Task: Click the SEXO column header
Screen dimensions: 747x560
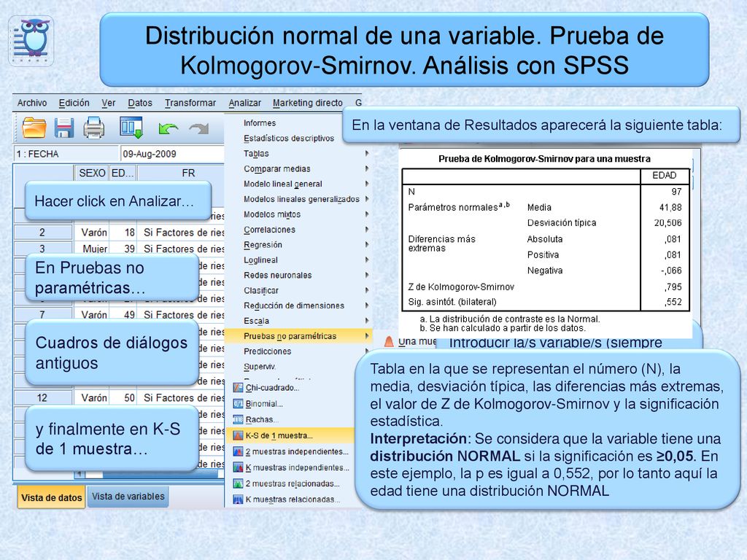Action: click(92, 173)
